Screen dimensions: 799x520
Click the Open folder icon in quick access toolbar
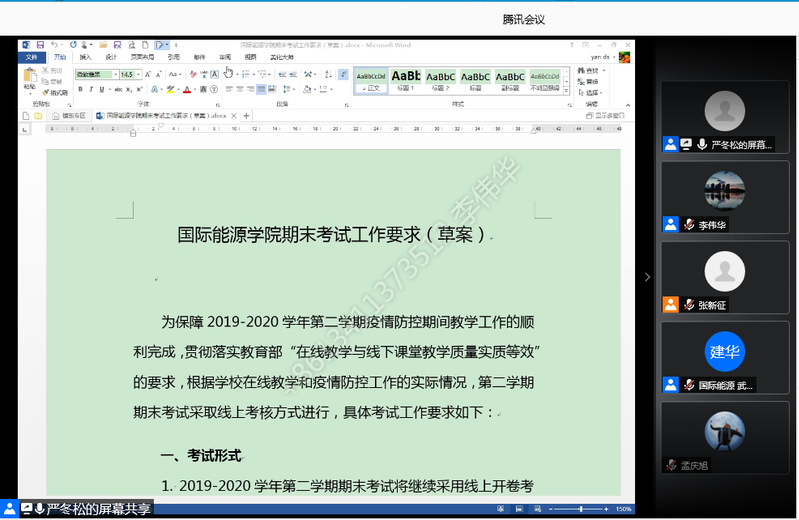103,45
